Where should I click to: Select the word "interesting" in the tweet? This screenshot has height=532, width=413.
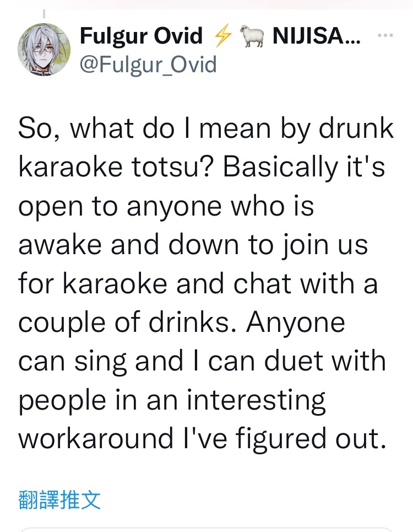(256, 401)
